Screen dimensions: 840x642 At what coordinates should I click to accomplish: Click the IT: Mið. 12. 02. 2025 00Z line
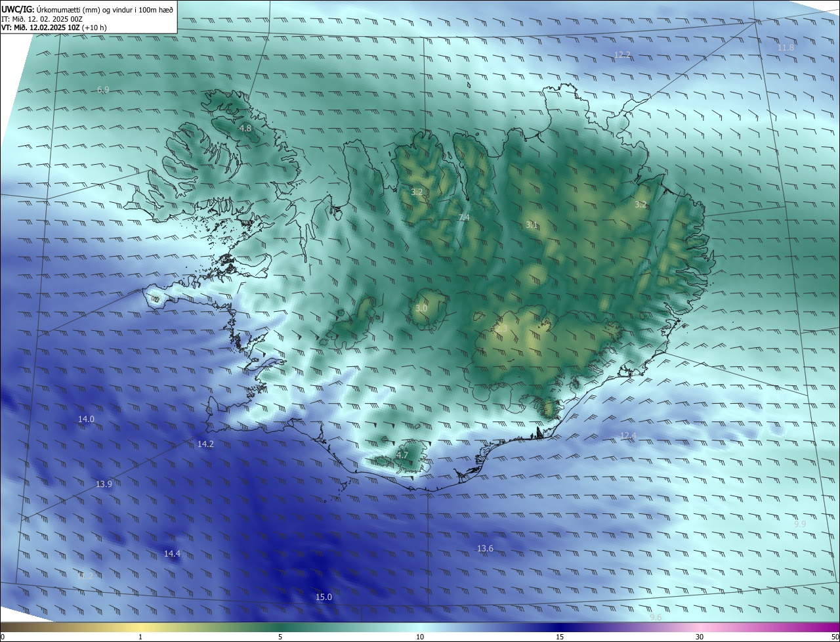[x=41, y=19]
